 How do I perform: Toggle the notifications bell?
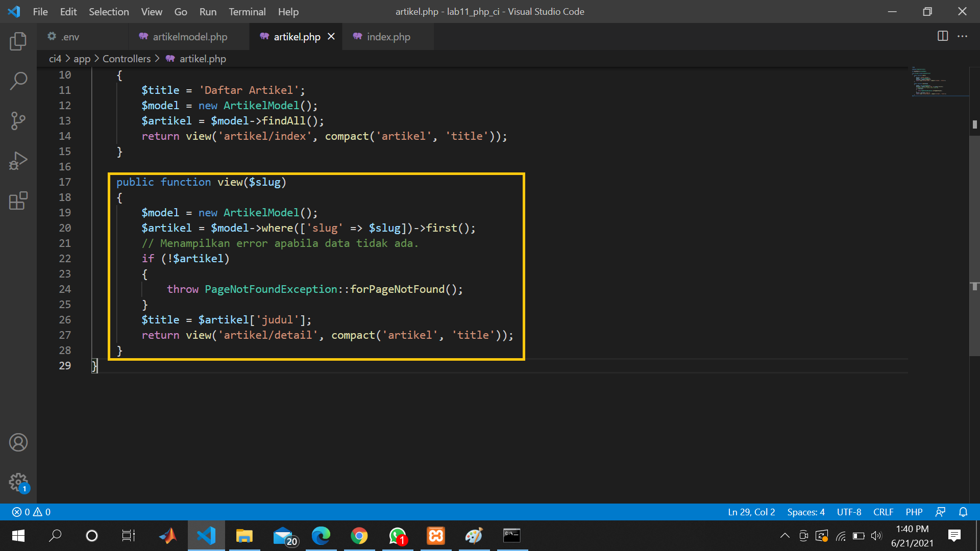point(964,512)
